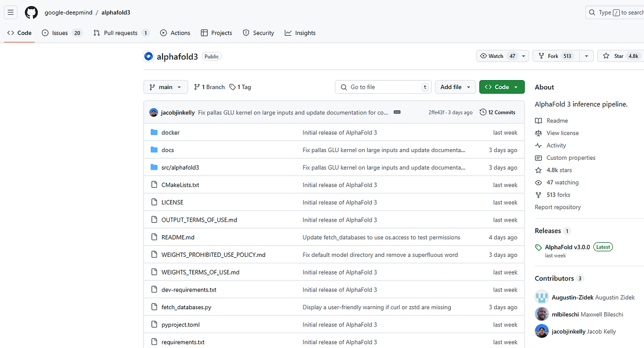Expand the Watch options dropdown arrow
644x348 pixels.
pyautogui.click(x=524, y=56)
